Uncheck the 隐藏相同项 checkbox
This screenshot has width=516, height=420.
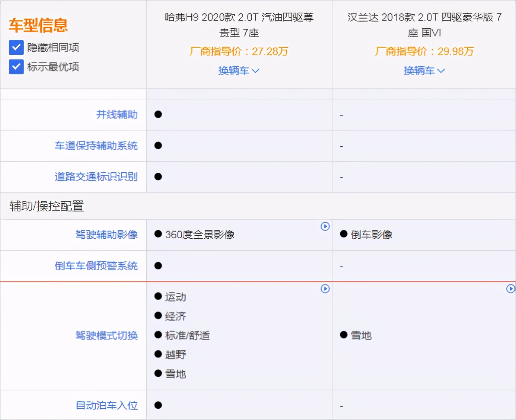(x=16, y=48)
